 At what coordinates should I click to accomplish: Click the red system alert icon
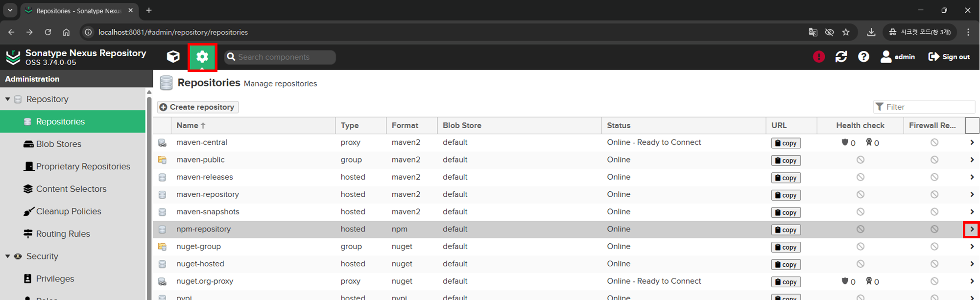click(x=819, y=57)
